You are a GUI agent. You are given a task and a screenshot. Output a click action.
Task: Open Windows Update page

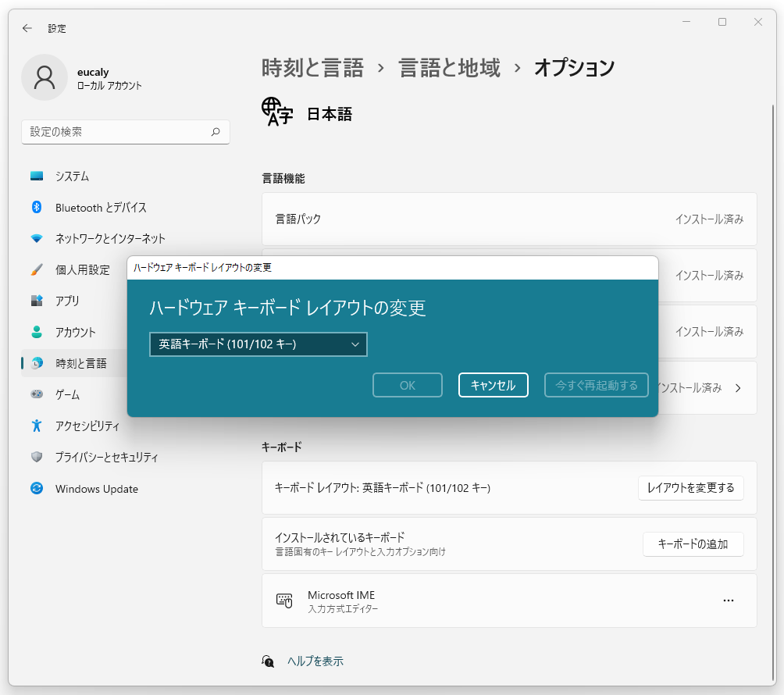tap(96, 489)
